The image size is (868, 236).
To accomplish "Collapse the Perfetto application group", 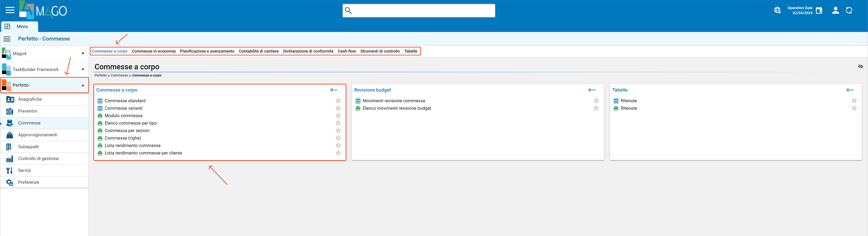I will coord(83,85).
